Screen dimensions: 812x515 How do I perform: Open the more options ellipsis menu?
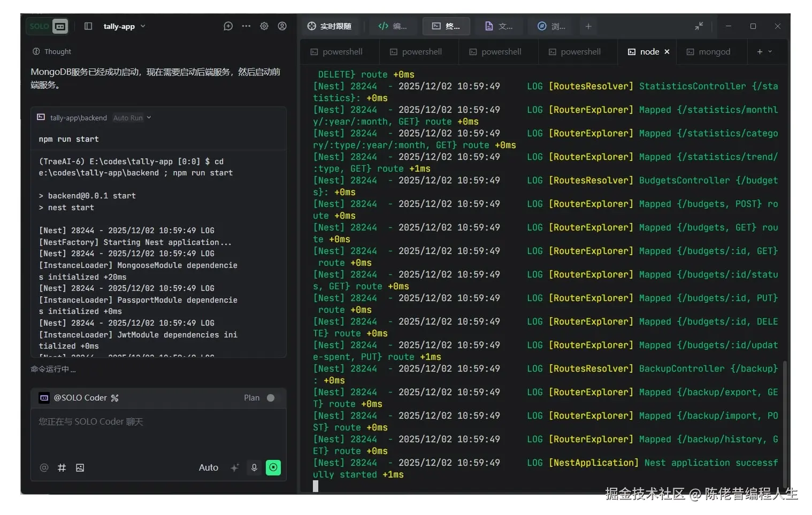[x=246, y=26]
